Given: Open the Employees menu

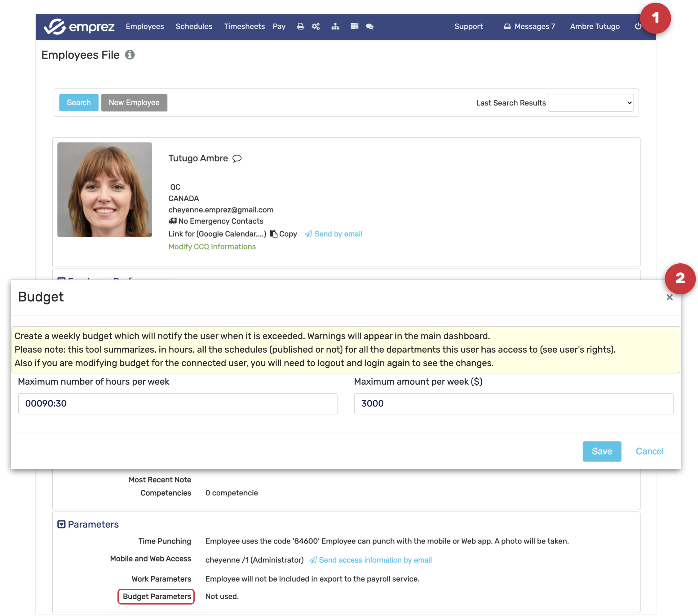Looking at the screenshot, I should (145, 26).
